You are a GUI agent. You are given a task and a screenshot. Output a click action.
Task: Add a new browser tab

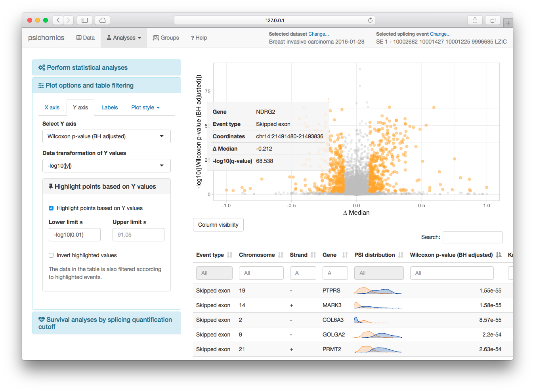tap(508, 23)
